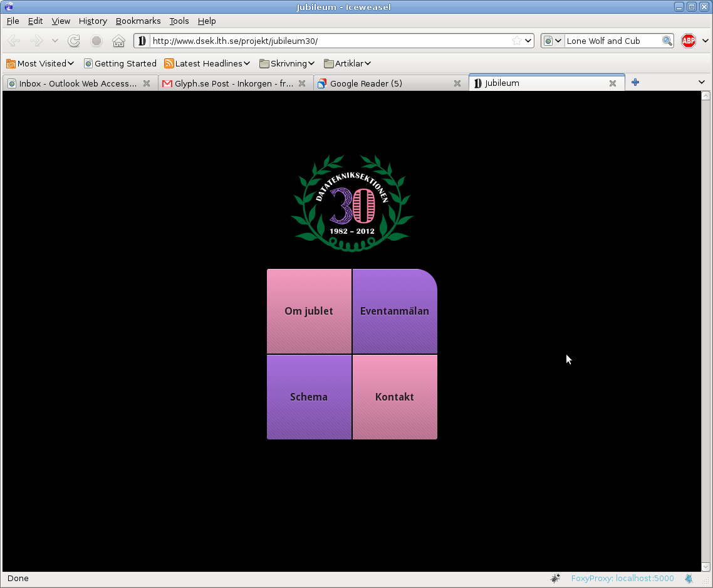Close the Outlook Web Access tab
This screenshot has width=713, height=588.
147,83
